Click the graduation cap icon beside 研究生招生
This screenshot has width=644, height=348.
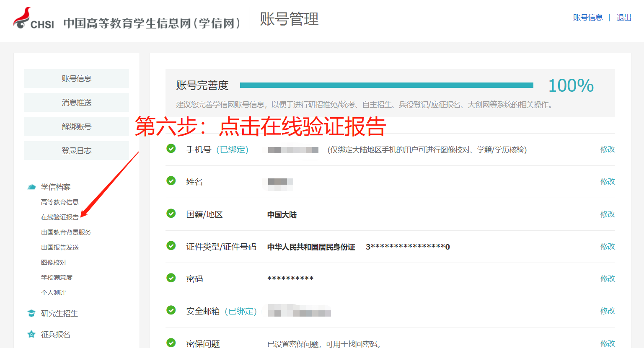[x=31, y=313]
